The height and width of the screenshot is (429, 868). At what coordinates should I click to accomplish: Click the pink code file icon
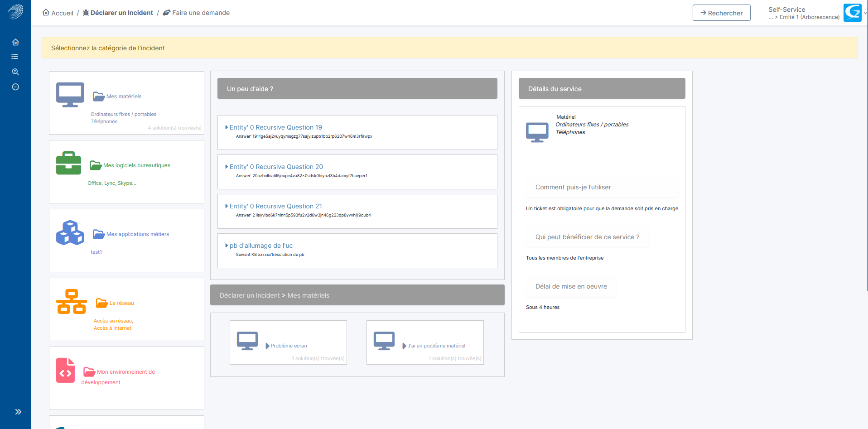[65, 370]
